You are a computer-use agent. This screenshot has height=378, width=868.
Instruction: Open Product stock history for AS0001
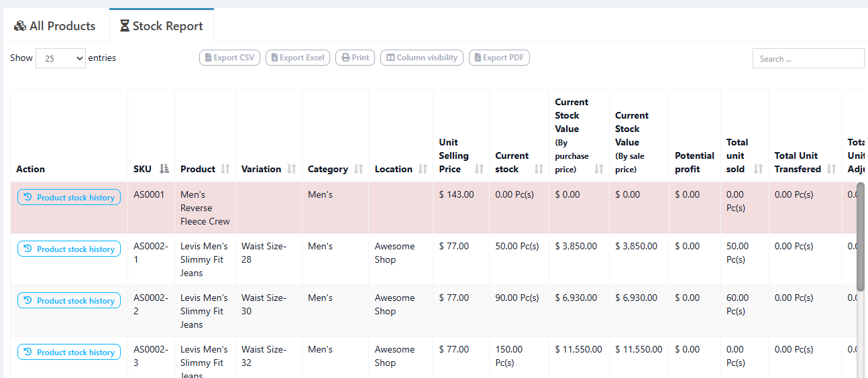[69, 197]
